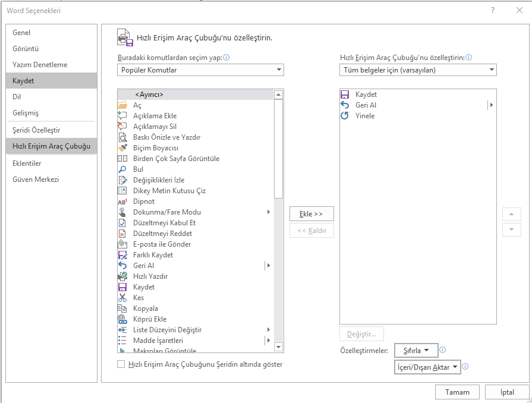
Task: Enable showing Quick Access Toolbar below ribbon
Action: click(121, 364)
